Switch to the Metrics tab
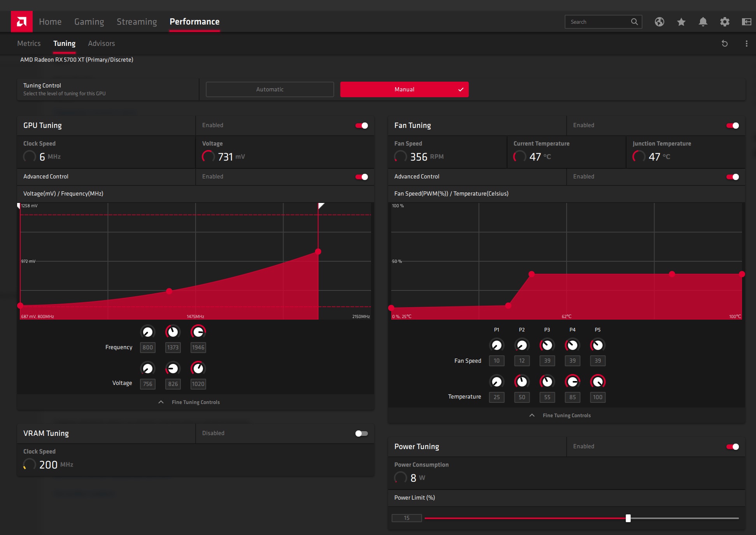The image size is (756, 535). pos(29,44)
